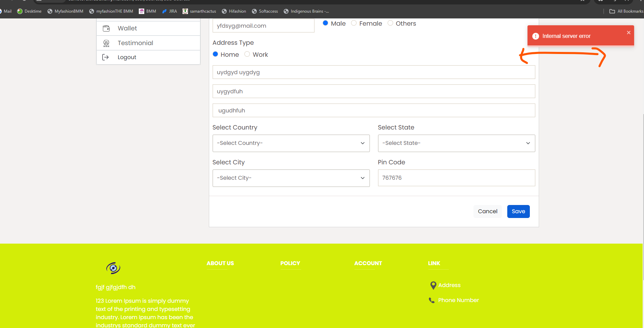Image resolution: width=644 pixels, height=328 pixels.
Task: Click the ABOUT US footer heading
Action: (220, 263)
